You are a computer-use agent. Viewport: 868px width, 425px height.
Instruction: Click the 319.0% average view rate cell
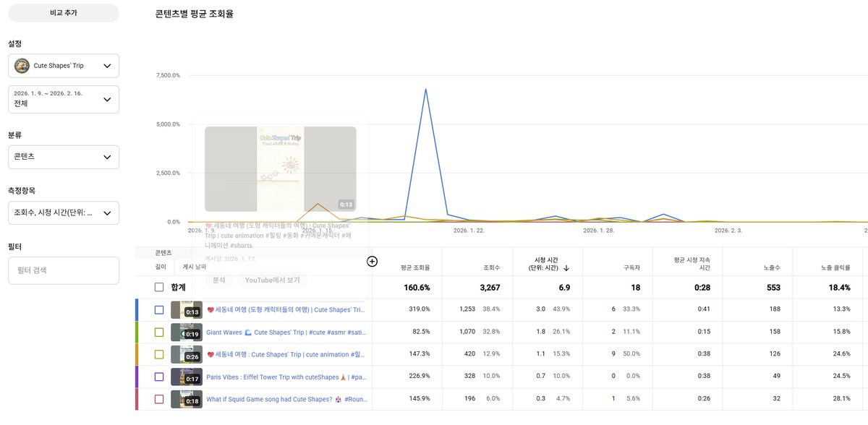pyautogui.click(x=419, y=309)
